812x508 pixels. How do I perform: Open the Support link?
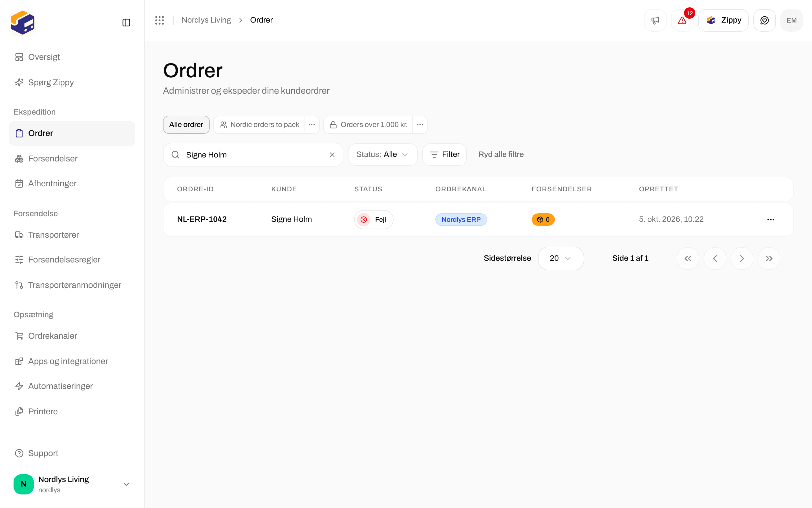pyautogui.click(x=72, y=453)
